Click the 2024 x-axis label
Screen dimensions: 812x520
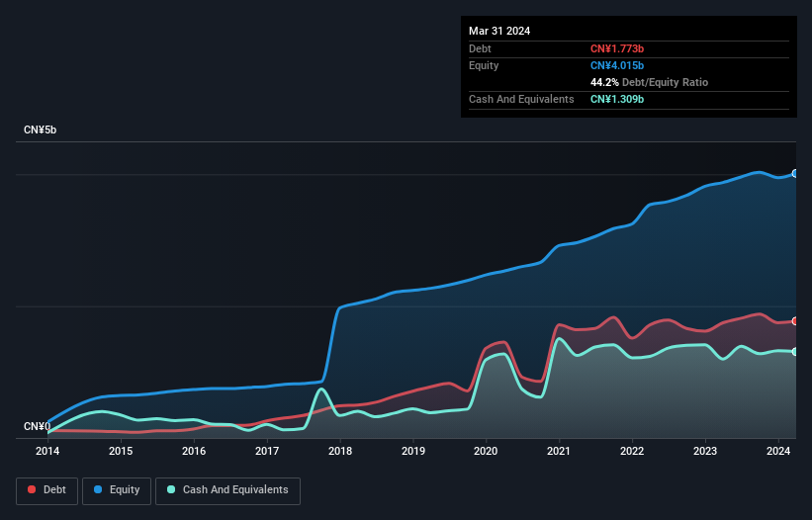click(x=778, y=451)
